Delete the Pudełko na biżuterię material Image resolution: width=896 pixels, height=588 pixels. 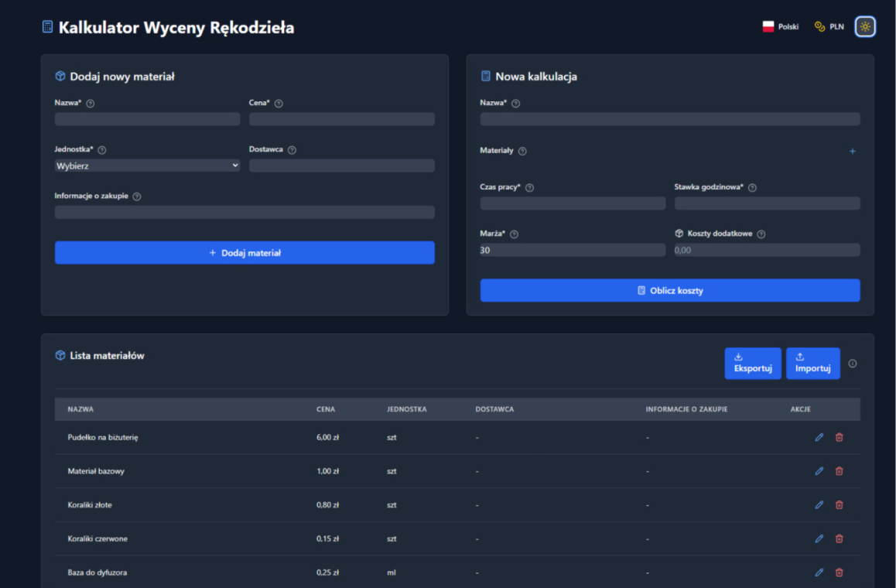coord(839,438)
